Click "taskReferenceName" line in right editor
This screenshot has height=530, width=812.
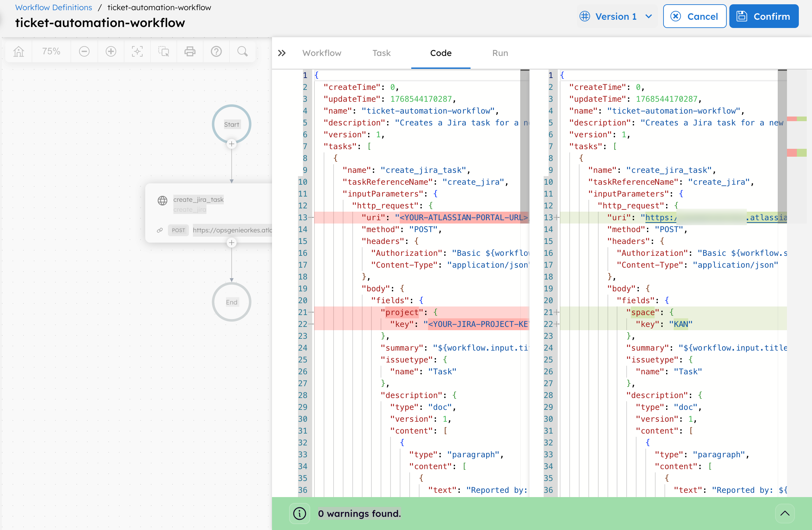671,182
